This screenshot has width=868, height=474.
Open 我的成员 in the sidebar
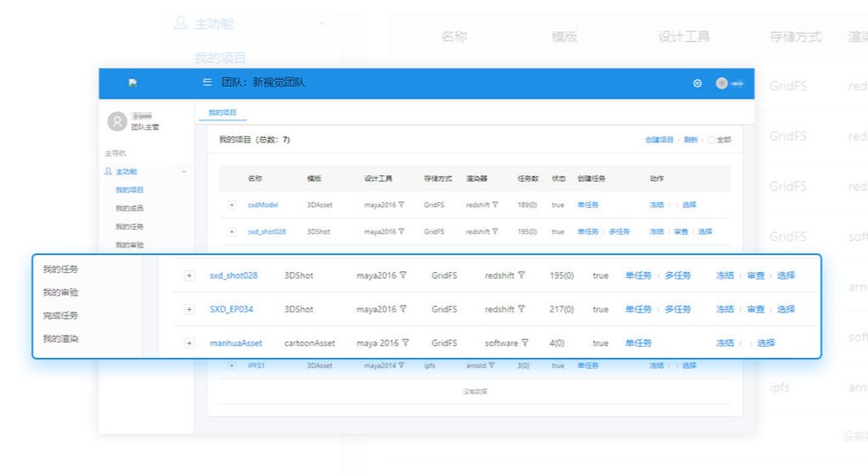(130, 208)
